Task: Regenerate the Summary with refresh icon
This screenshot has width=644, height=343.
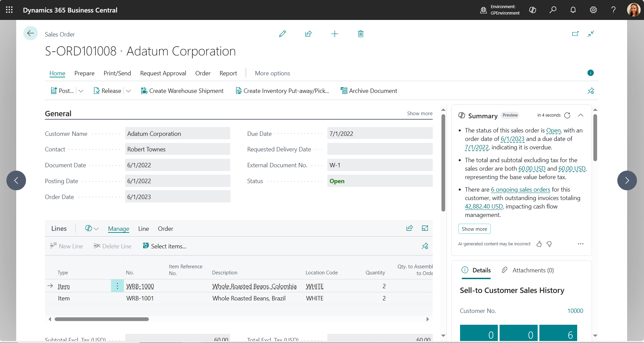Action: 567,115
